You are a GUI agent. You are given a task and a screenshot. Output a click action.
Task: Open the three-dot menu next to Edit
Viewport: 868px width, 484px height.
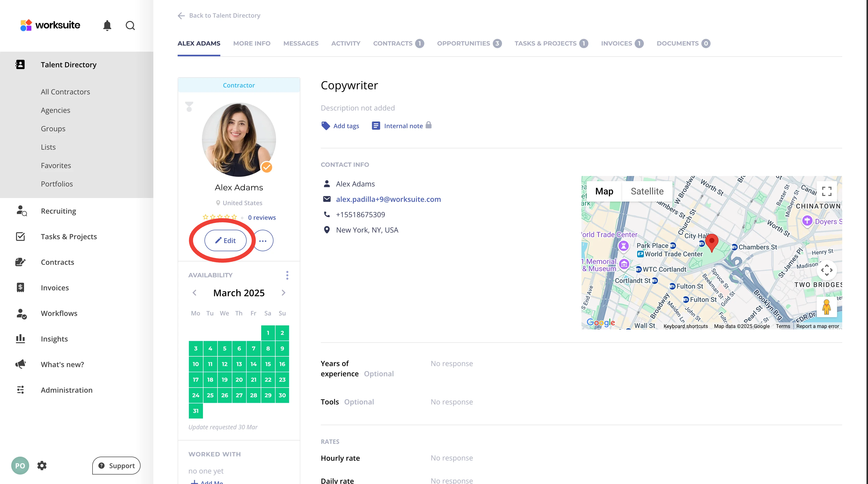click(263, 240)
